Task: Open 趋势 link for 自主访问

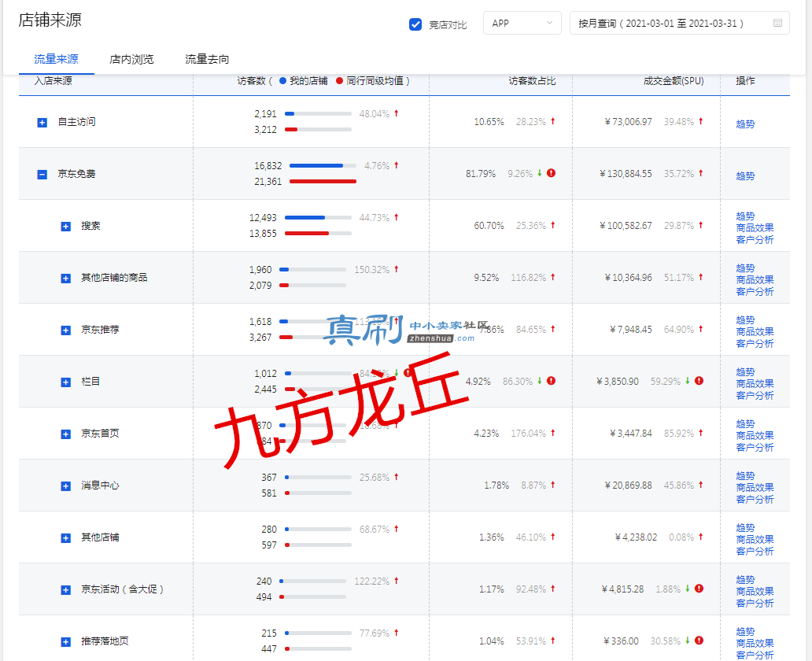Action: 745,124
